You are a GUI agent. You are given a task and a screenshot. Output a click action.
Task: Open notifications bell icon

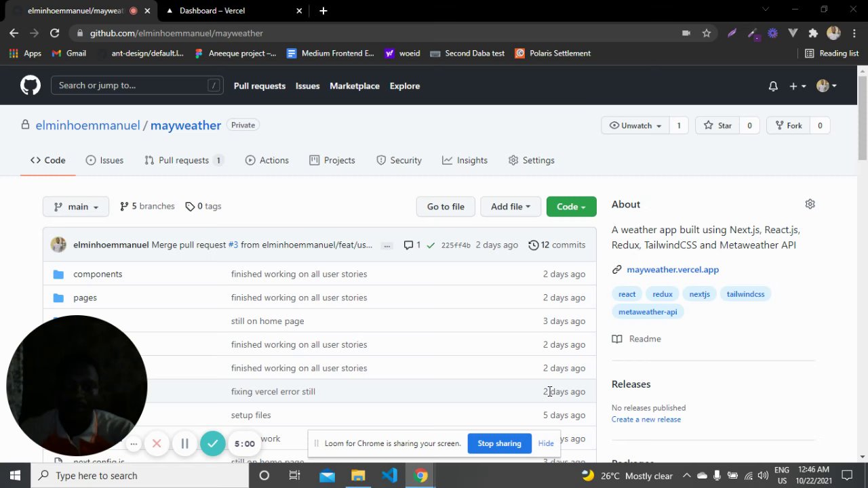coord(773,86)
